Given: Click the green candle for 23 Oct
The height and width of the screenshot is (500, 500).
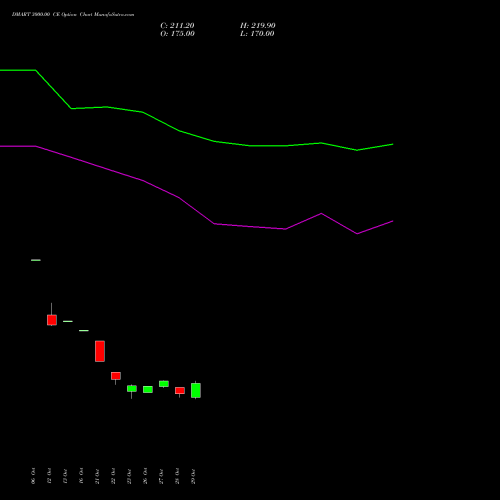Looking at the screenshot, I should tap(132, 389).
